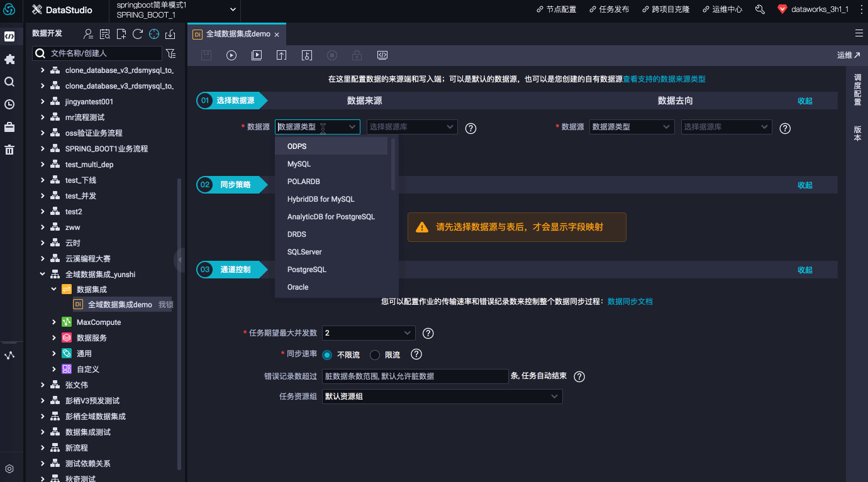Screen dimensions: 868x482
Task: Click the my-files person icon in 数据开发 header
Action: point(89,34)
